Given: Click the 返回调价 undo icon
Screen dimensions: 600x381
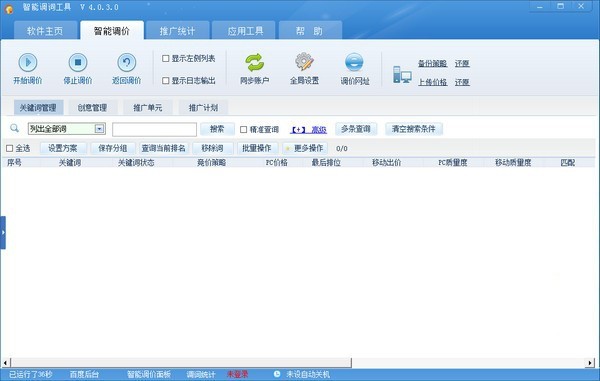Looking at the screenshot, I should pyautogui.click(x=127, y=62).
